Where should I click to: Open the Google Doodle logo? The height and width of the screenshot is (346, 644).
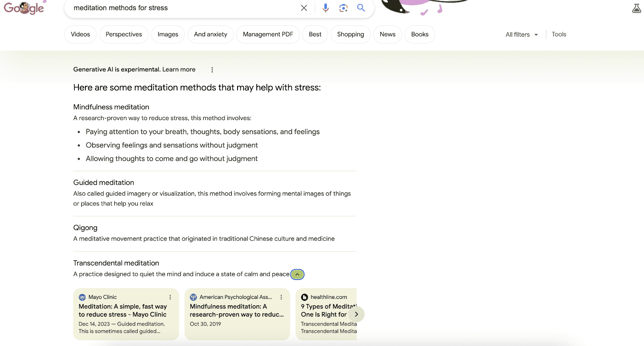tap(24, 7)
